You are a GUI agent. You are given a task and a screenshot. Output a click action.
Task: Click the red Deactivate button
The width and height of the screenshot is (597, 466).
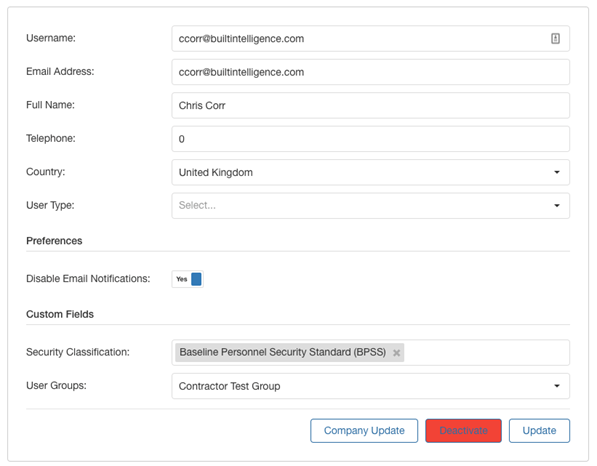(x=463, y=431)
